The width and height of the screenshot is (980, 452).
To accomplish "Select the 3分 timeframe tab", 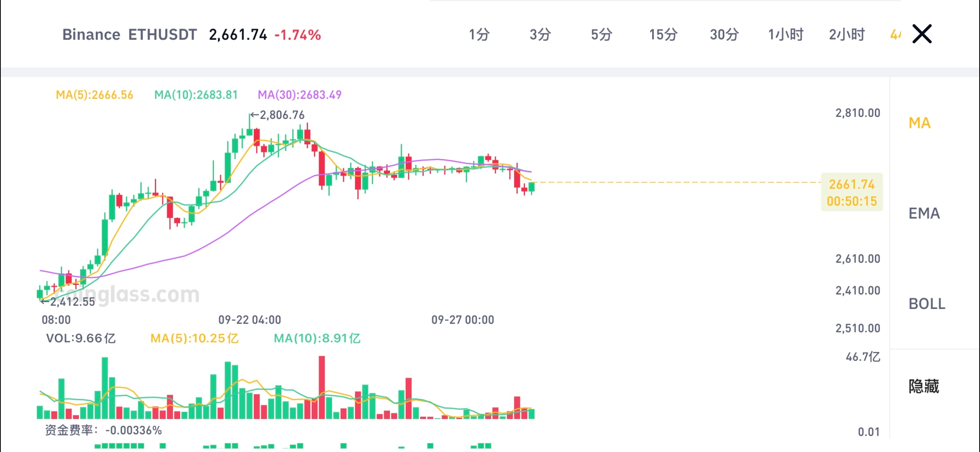I will [540, 35].
